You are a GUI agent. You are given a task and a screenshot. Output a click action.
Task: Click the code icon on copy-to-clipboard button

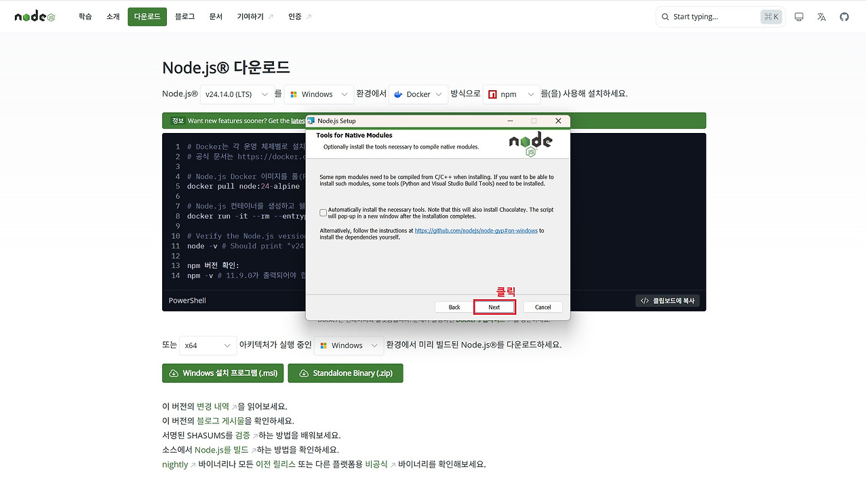coord(645,301)
